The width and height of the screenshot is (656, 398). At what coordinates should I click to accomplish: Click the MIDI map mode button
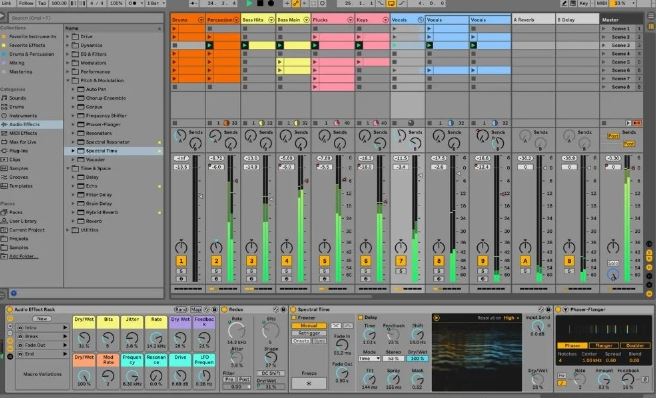click(602, 3)
